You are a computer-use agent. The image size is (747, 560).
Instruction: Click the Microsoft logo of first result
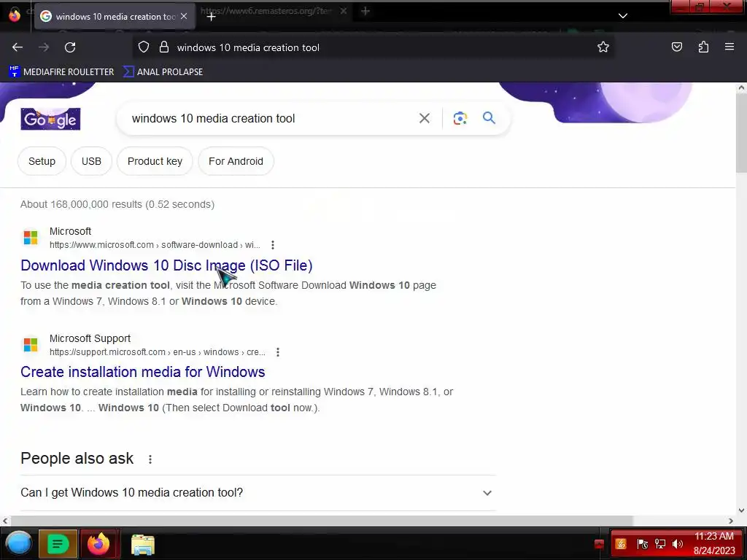pos(31,237)
